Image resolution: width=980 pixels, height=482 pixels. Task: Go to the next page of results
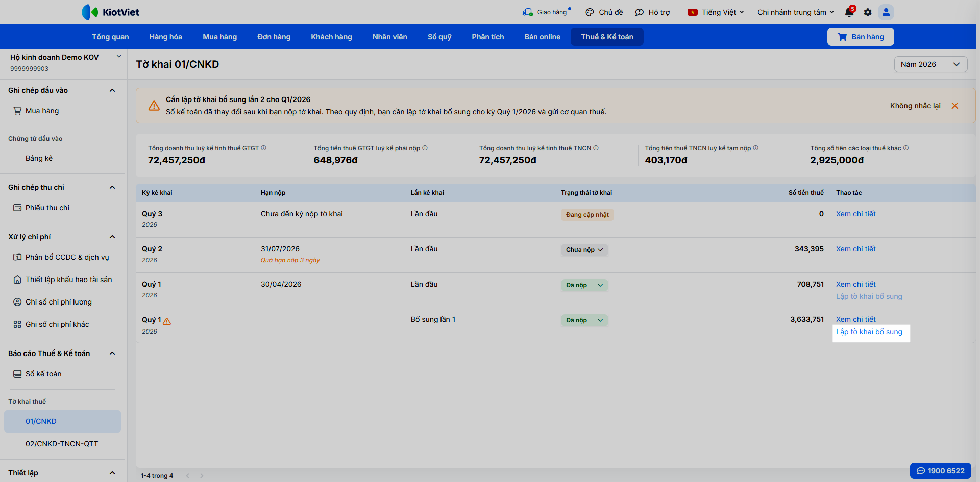[x=202, y=476]
